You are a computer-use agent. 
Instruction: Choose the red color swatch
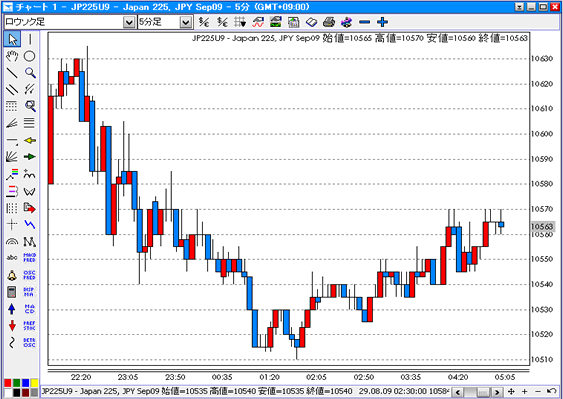click(x=8, y=383)
